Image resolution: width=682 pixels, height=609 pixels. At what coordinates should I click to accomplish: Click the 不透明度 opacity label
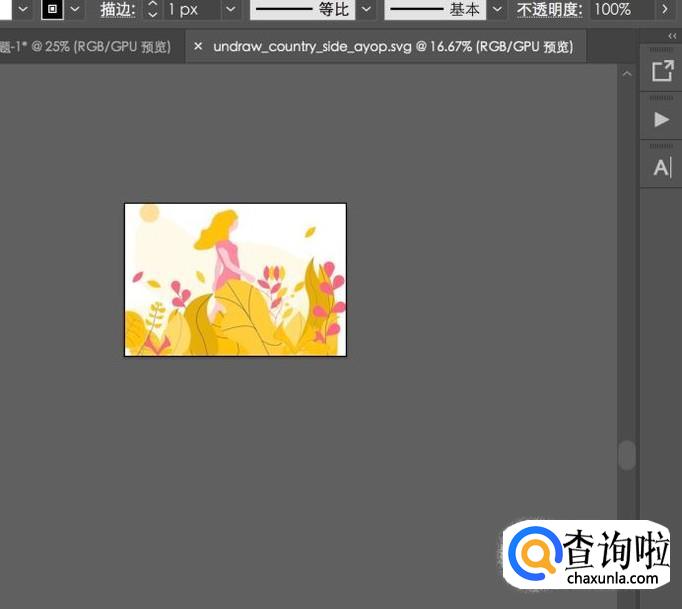[549, 10]
